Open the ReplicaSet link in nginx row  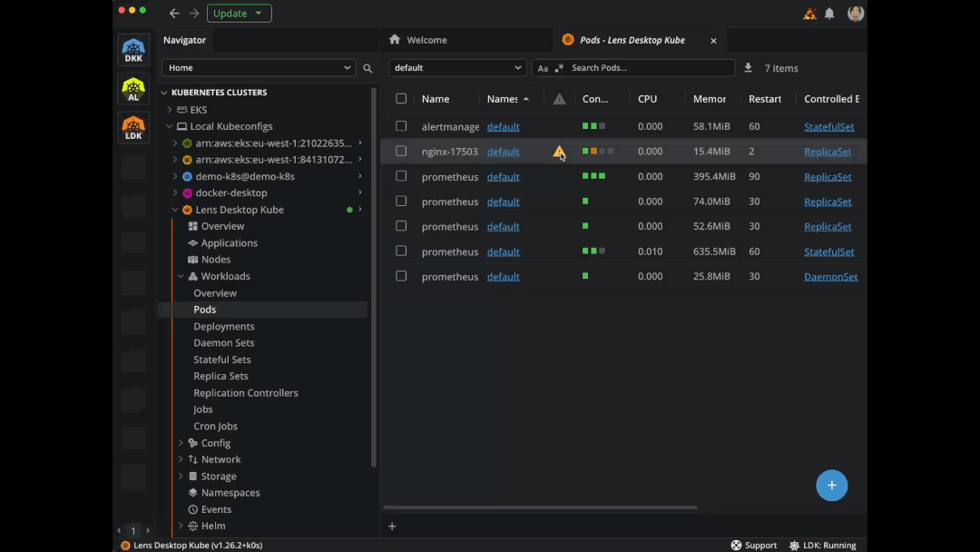[x=828, y=152]
